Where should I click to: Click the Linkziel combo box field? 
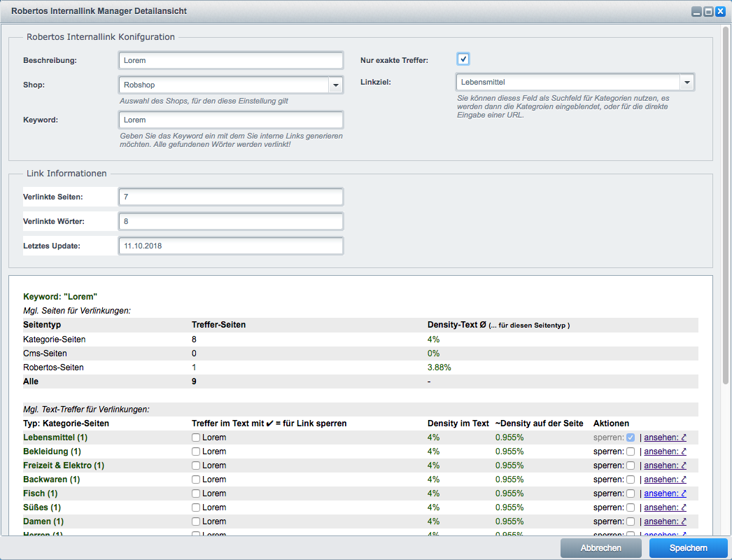(567, 83)
